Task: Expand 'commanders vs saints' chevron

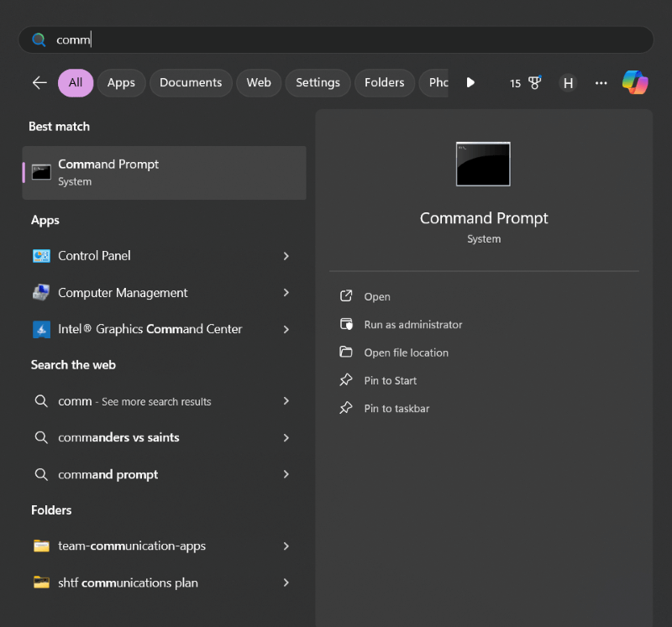Action: [286, 437]
